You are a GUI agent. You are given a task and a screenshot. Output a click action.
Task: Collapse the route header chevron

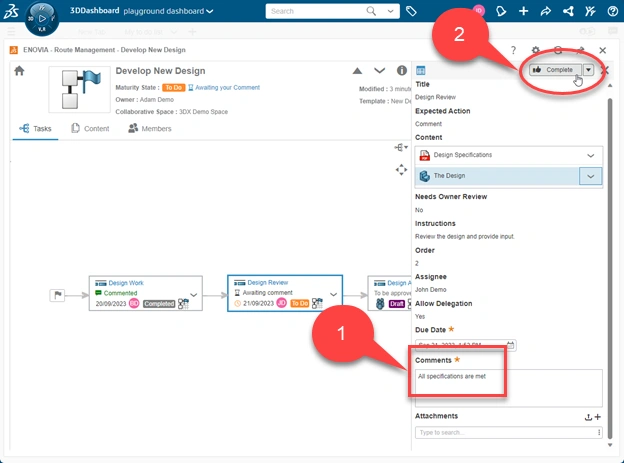380,71
